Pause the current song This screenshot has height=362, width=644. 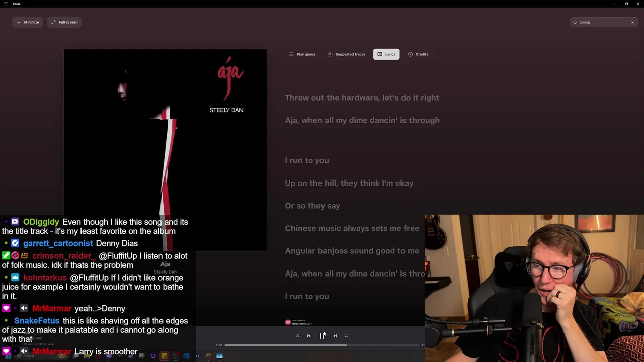pos(322,336)
